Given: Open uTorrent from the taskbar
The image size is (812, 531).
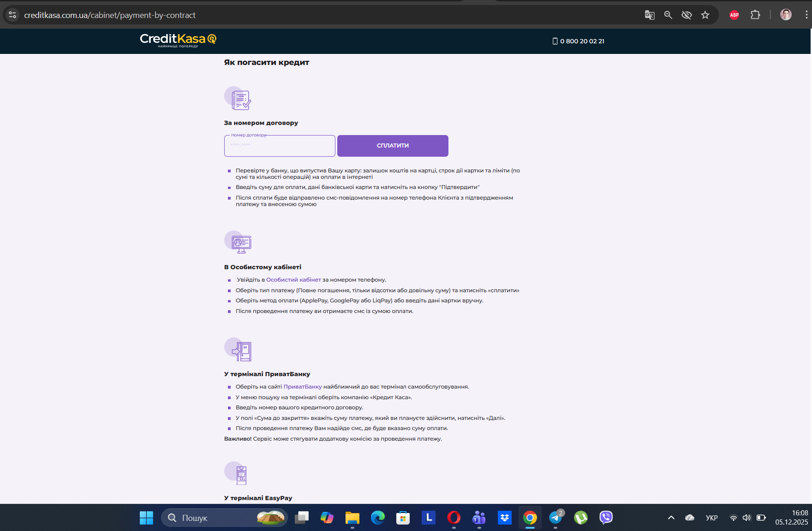Looking at the screenshot, I should pos(581,518).
